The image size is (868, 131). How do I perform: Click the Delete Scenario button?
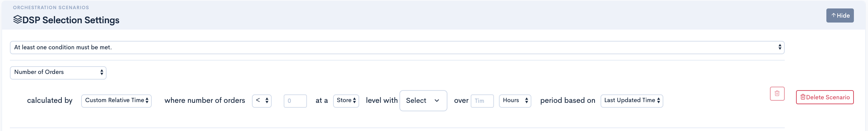pos(825,97)
